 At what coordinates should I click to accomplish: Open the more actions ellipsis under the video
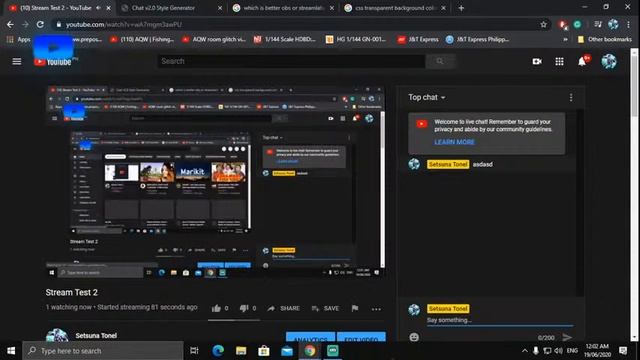pyautogui.click(x=376, y=309)
